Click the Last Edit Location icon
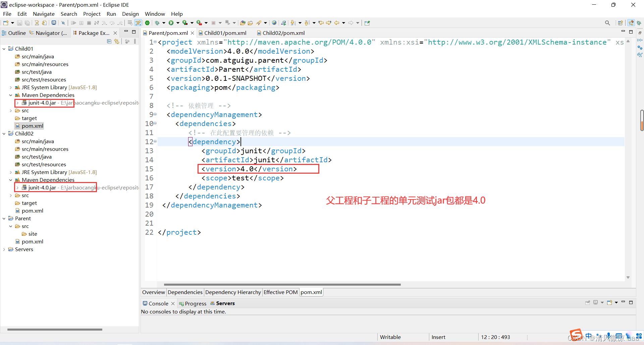The height and width of the screenshot is (345, 644). click(321, 23)
